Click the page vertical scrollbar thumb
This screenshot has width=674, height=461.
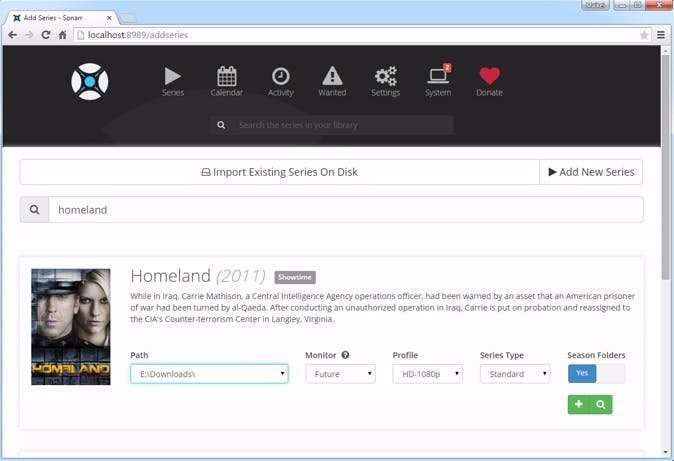[666, 168]
